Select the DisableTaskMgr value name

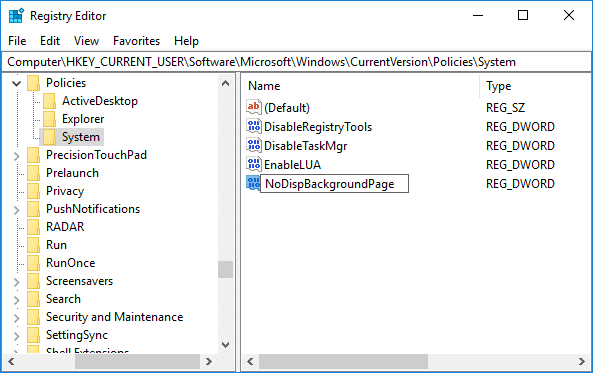tap(305, 146)
